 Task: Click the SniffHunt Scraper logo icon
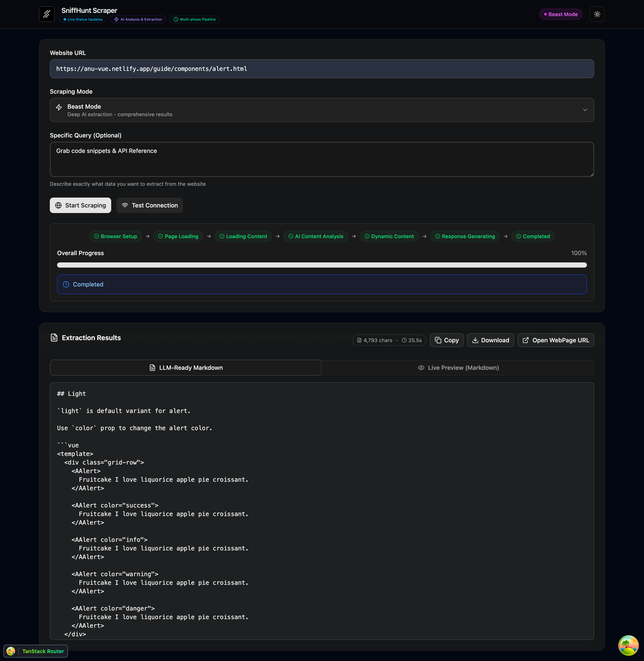coord(47,14)
